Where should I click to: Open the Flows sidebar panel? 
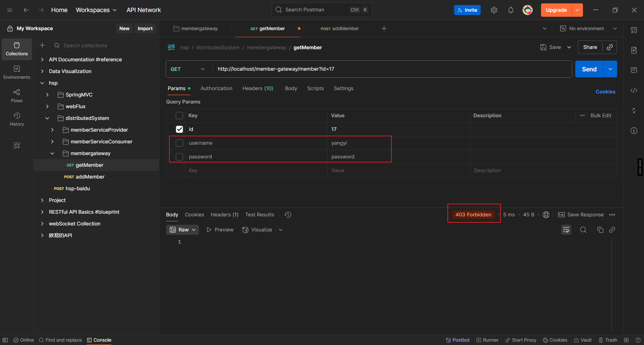pyautogui.click(x=16, y=95)
